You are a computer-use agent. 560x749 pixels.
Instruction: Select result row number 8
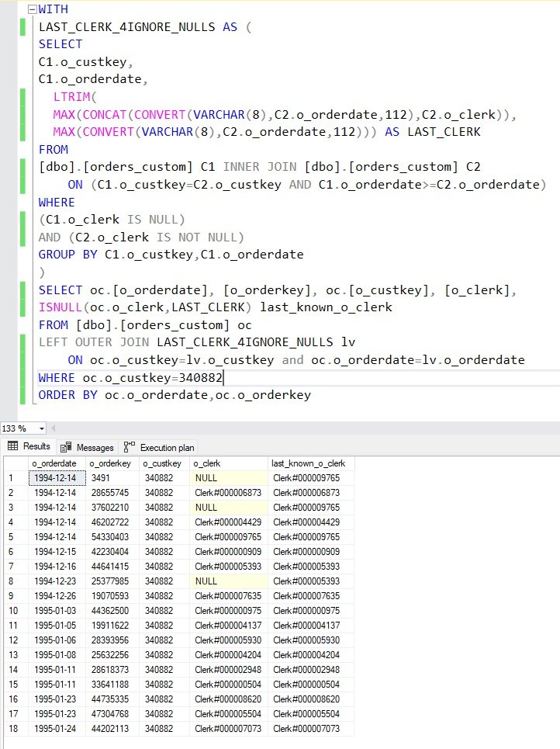(16, 581)
